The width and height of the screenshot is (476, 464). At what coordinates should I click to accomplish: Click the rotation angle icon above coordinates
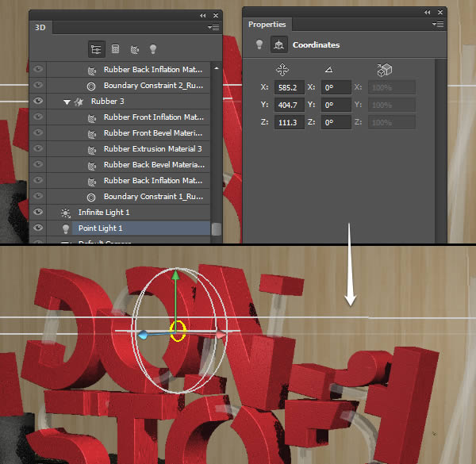pos(328,70)
